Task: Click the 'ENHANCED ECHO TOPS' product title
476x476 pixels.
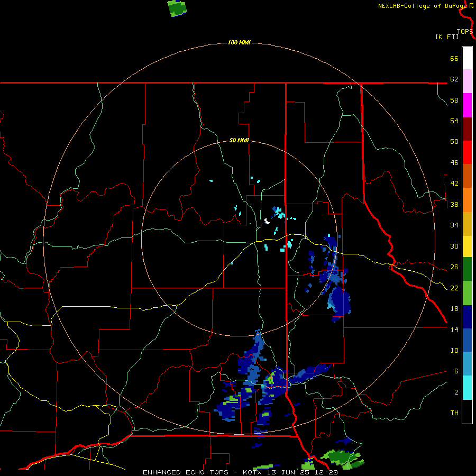Action: [190, 472]
